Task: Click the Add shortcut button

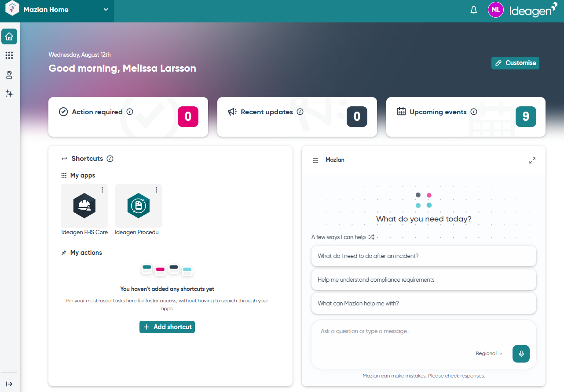Action: coord(167,327)
